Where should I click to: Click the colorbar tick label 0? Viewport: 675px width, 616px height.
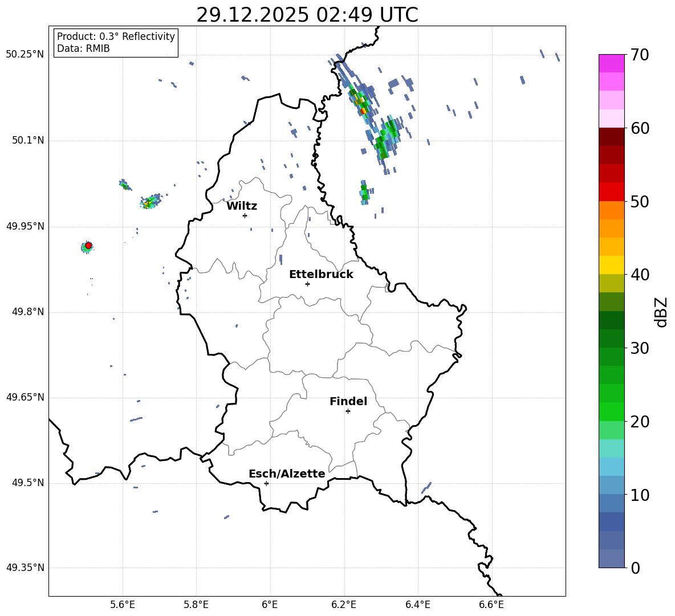635,568
